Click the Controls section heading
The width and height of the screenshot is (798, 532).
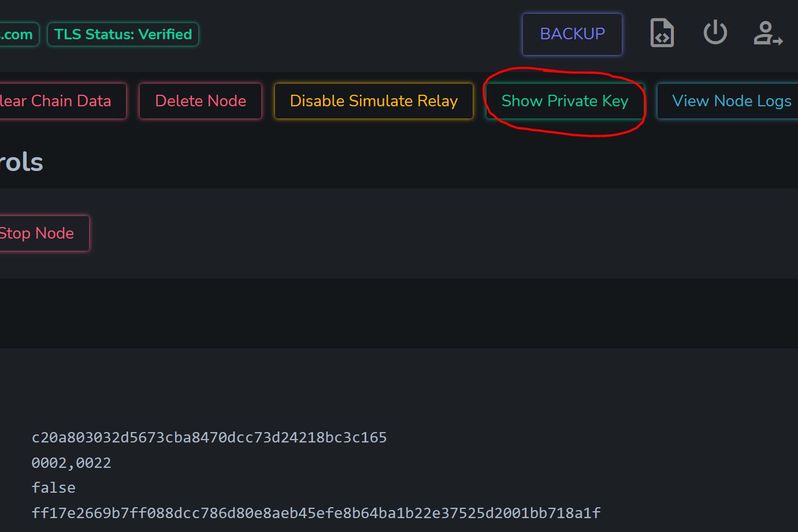point(21,162)
